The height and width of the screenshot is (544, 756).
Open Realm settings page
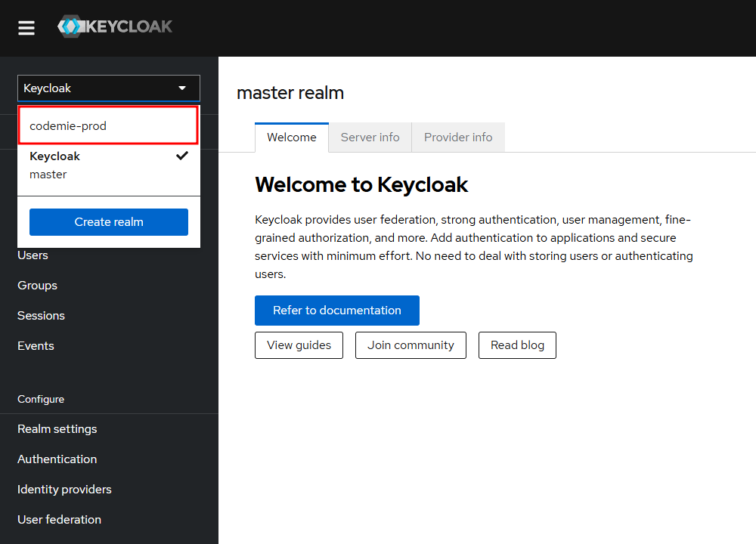[57, 429]
